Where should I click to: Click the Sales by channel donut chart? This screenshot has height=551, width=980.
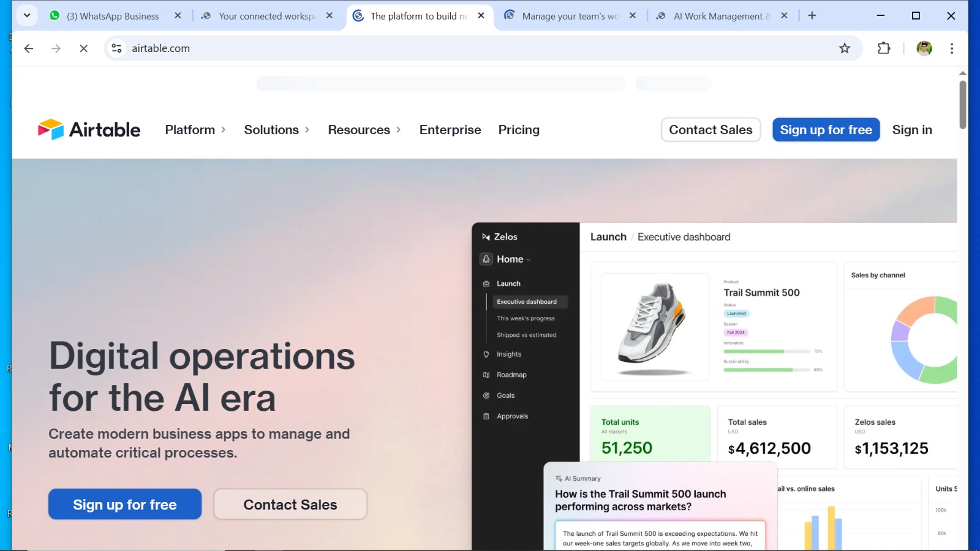click(924, 340)
